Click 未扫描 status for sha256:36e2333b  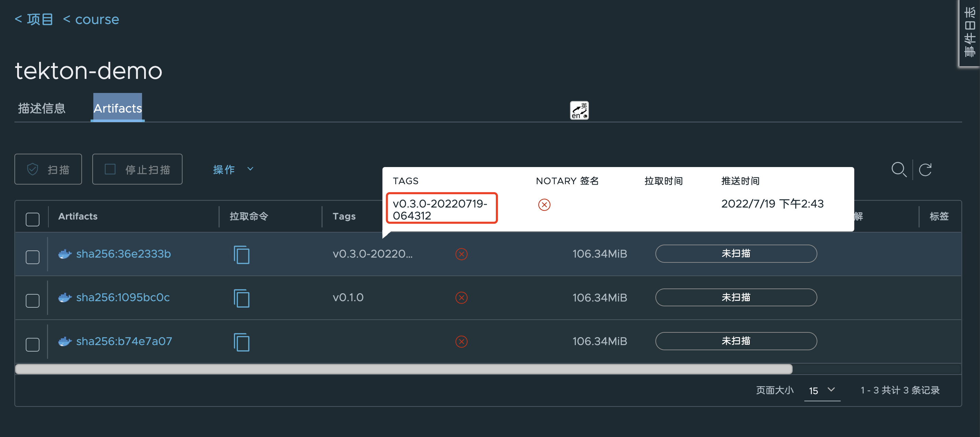[736, 254]
